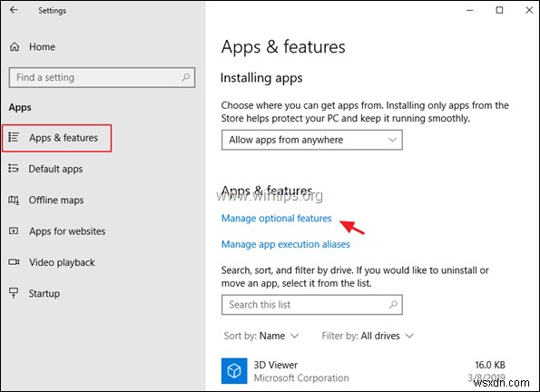
Task: Open Apps for websites page
Action: pyautogui.click(x=67, y=231)
